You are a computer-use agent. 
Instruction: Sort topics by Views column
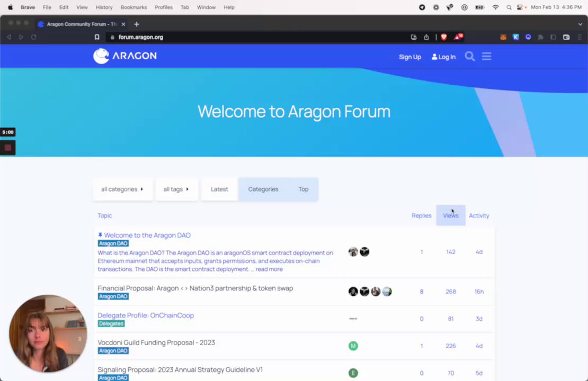(451, 215)
